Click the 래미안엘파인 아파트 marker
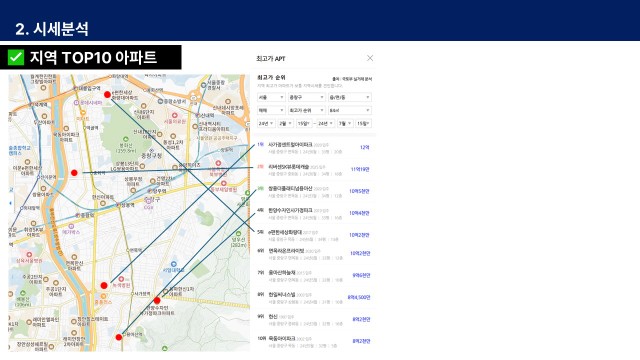The height and width of the screenshot is (360, 640). pos(29,322)
